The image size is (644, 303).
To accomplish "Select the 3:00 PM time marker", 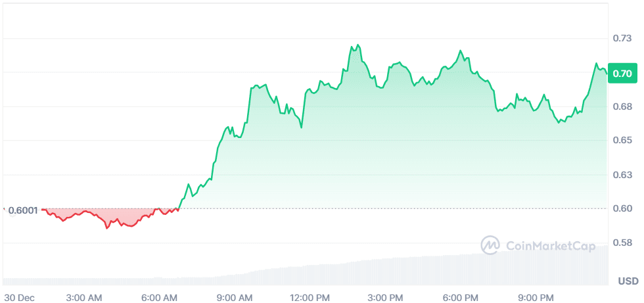I will 385,297.
